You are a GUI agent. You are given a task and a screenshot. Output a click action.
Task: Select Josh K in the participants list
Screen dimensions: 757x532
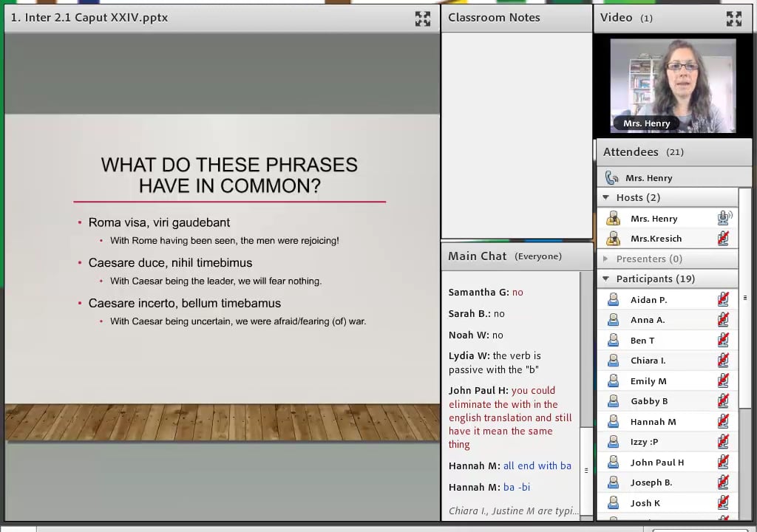[x=668, y=502]
